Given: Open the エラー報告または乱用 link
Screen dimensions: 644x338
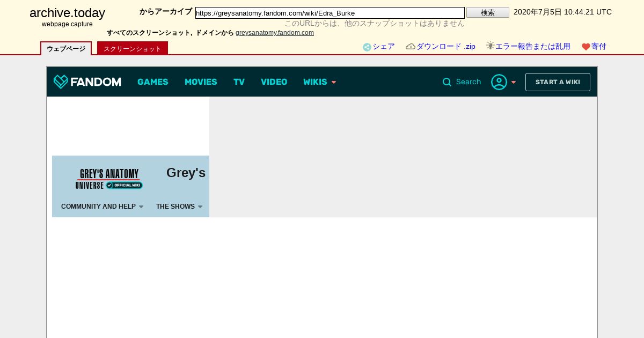Looking at the screenshot, I should tap(533, 47).
